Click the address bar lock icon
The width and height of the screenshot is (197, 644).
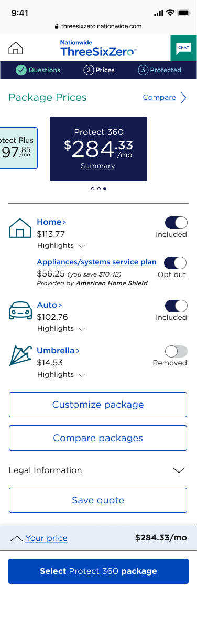pos(57,26)
